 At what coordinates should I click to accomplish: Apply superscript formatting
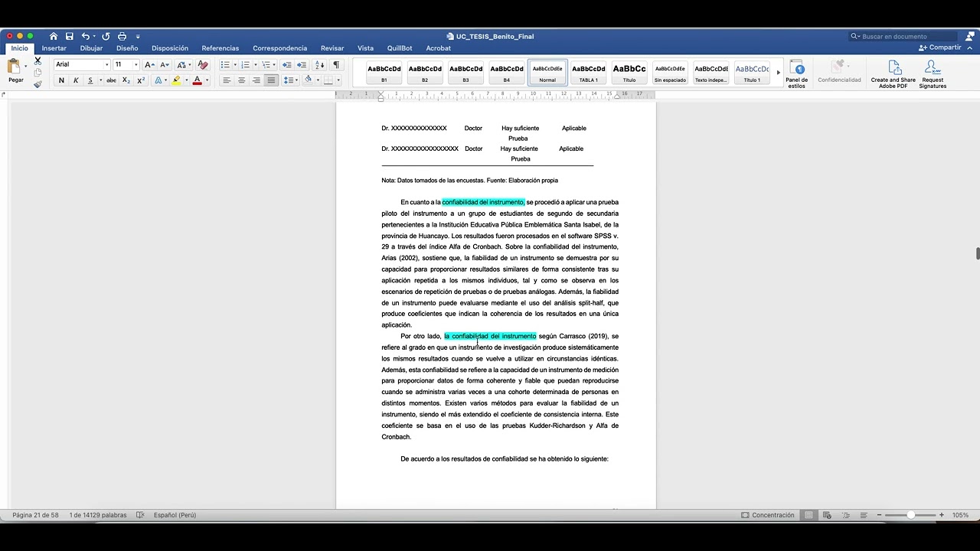pos(141,80)
